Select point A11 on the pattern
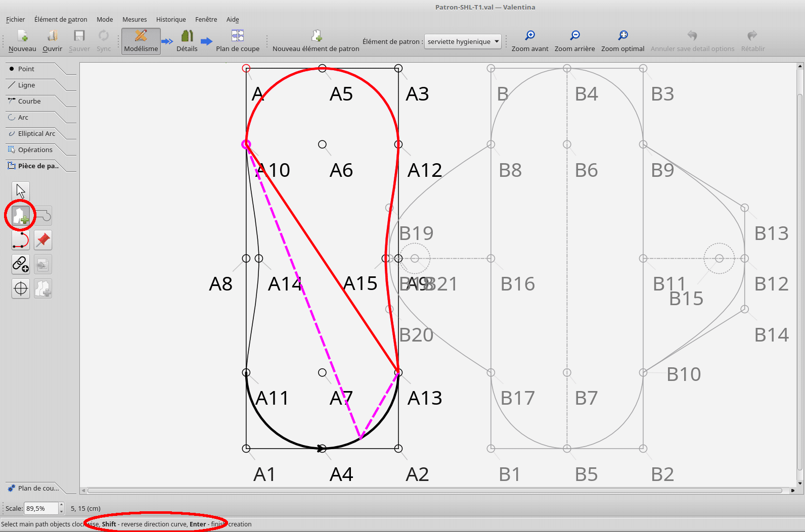Screen dimensions: 805x532 pyautogui.click(x=246, y=372)
